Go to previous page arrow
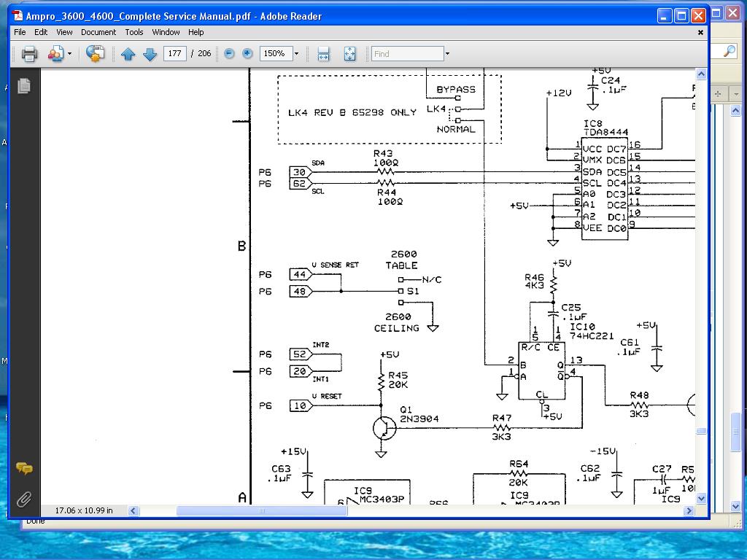The height and width of the screenshot is (560, 747). tap(128, 54)
